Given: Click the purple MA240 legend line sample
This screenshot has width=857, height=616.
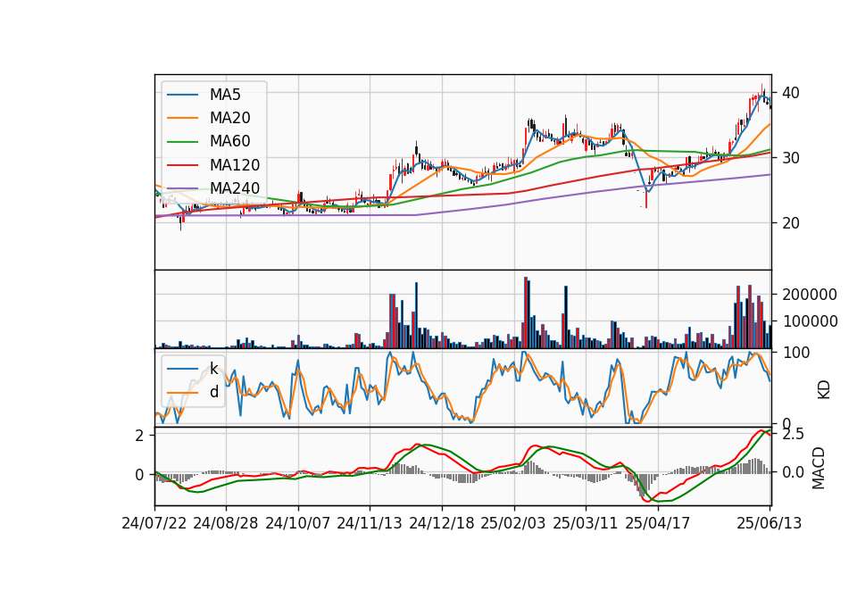Looking at the screenshot, I should [x=182, y=188].
